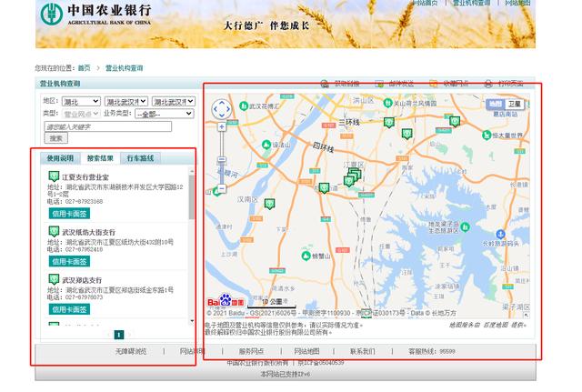Screen dimensions: 582x392
Task: Zoom out with the map minus button
Action: (x=222, y=189)
